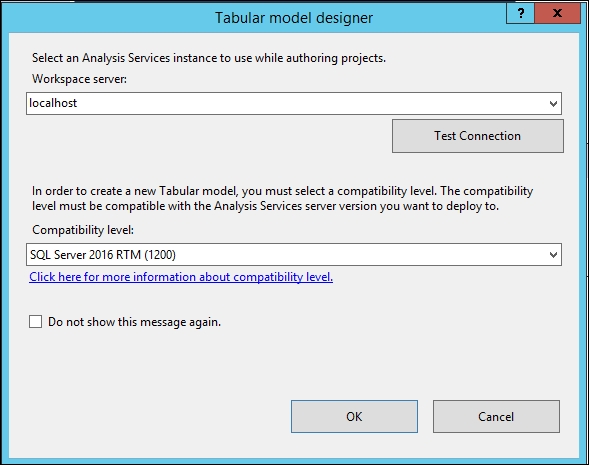Cancel the tabular model designer dialog
Image resolution: width=589 pixels, height=465 pixels.
496,417
